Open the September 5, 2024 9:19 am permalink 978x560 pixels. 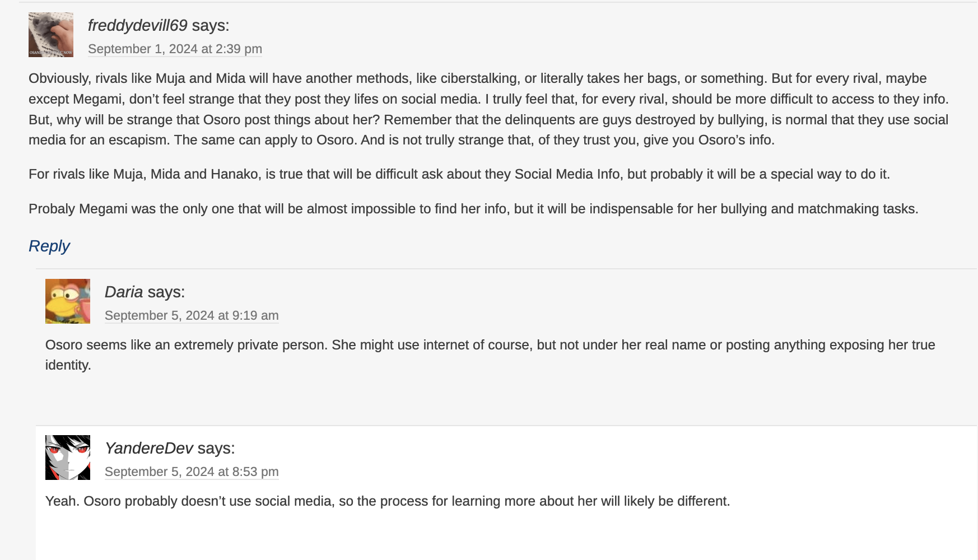click(x=192, y=316)
